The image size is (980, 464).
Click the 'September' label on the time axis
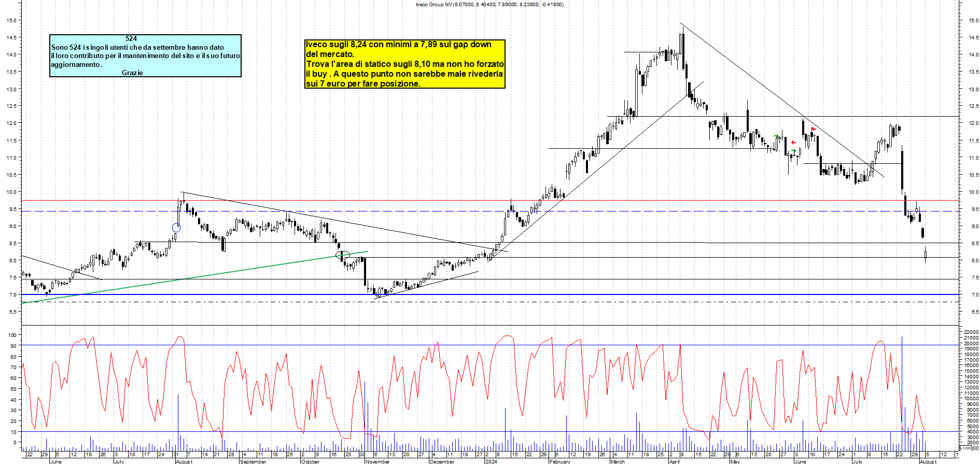tap(253, 461)
